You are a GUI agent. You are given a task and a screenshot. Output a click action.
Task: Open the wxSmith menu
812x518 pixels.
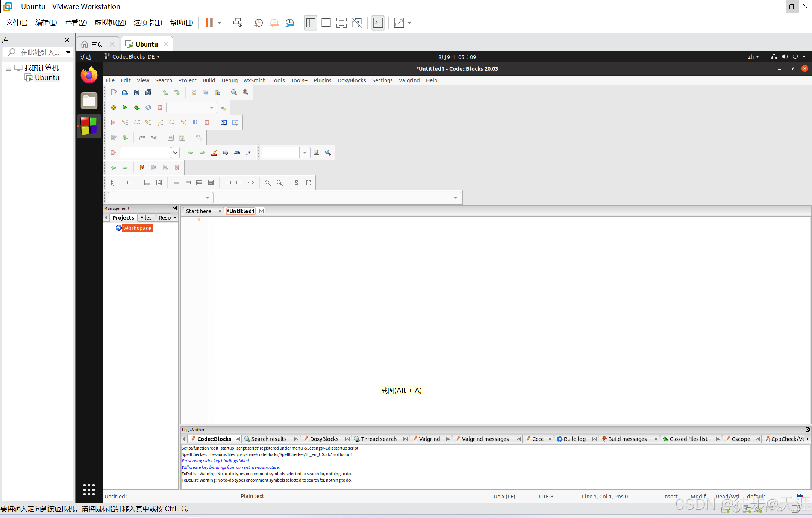click(x=255, y=80)
